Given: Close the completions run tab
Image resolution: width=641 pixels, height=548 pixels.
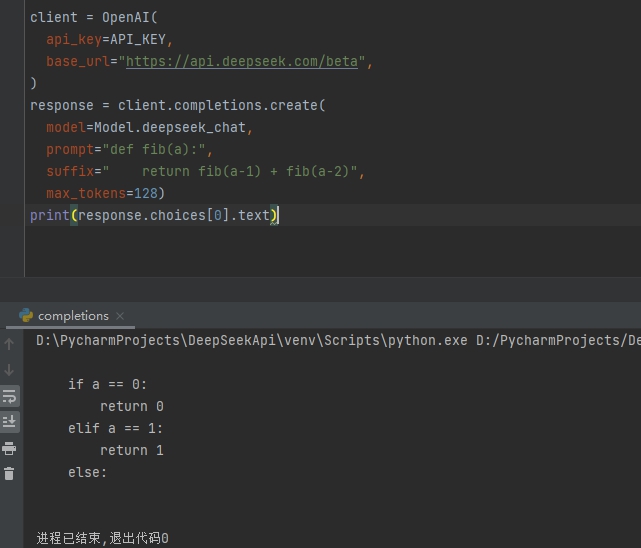Looking at the screenshot, I should tap(121, 316).
